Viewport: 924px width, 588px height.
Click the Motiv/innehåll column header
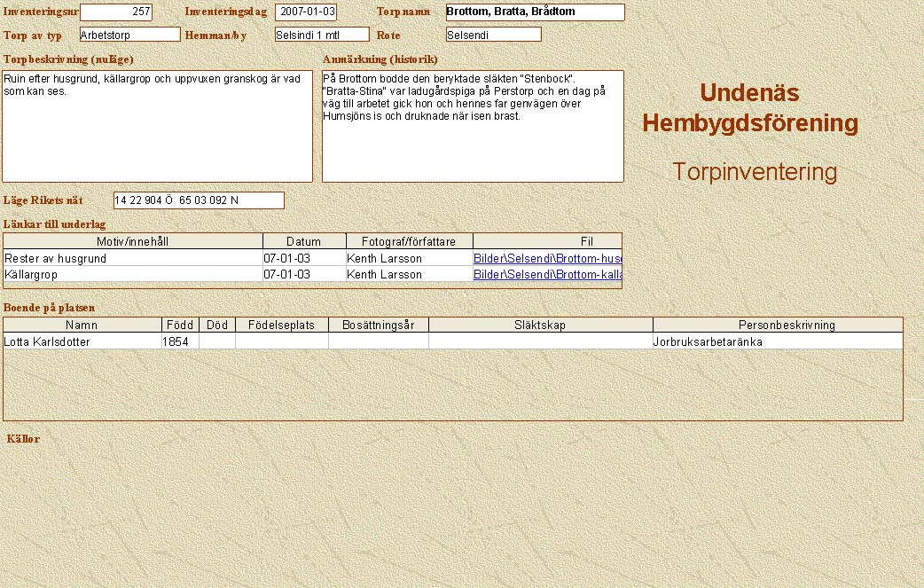coord(133,241)
